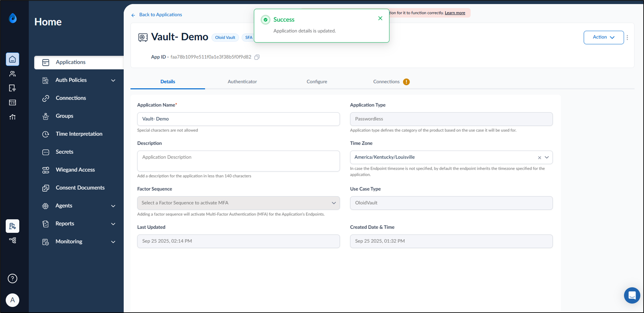Click the device with wifi rail icon
This screenshot has height=313, width=644.
tap(13, 88)
